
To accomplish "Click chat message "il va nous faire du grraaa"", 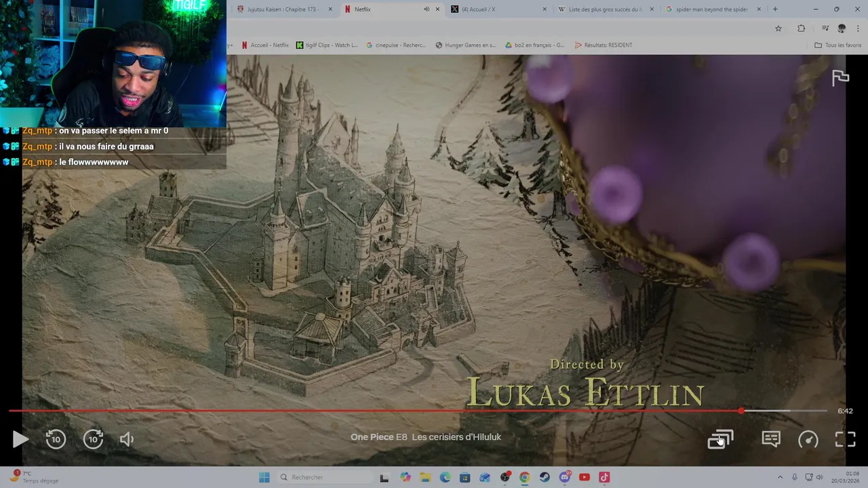I will 106,146.
